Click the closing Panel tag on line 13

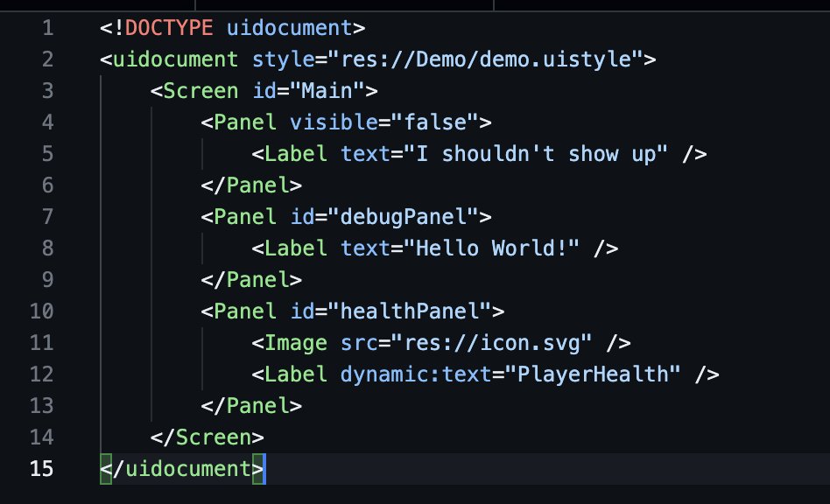coord(251,406)
